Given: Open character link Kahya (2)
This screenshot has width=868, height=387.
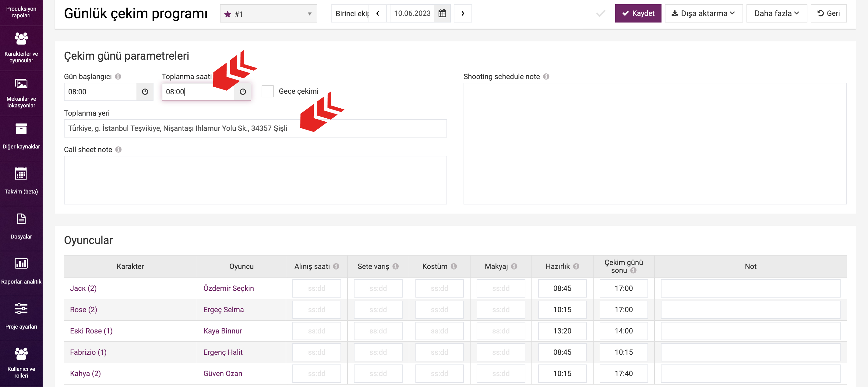Looking at the screenshot, I should click(85, 374).
